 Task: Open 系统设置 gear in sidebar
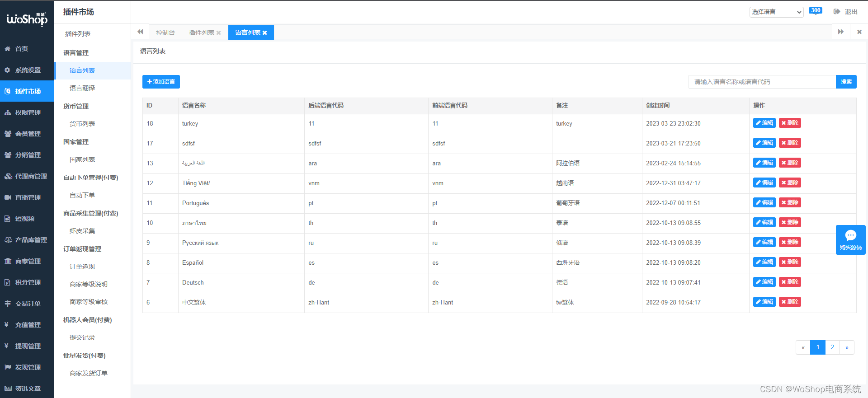pos(27,70)
